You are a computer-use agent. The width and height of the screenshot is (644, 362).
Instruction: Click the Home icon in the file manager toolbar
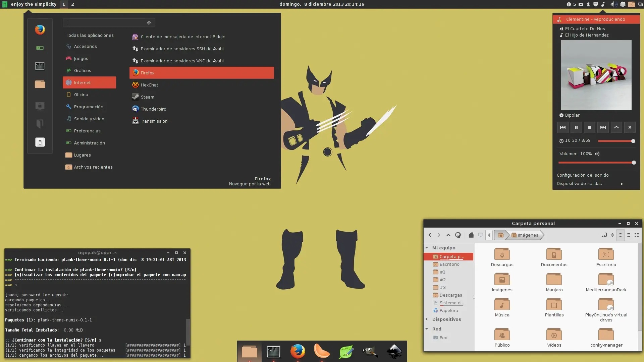[x=471, y=235]
